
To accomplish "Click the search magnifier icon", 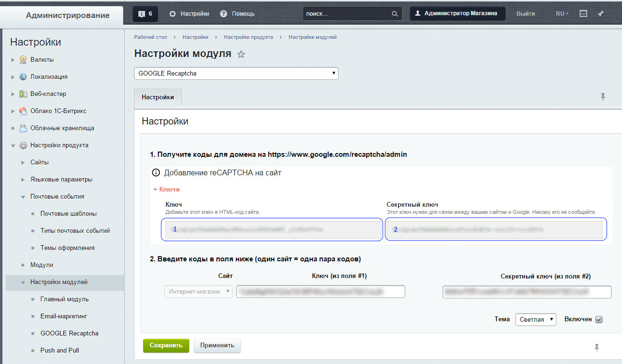I will coord(395,14).
